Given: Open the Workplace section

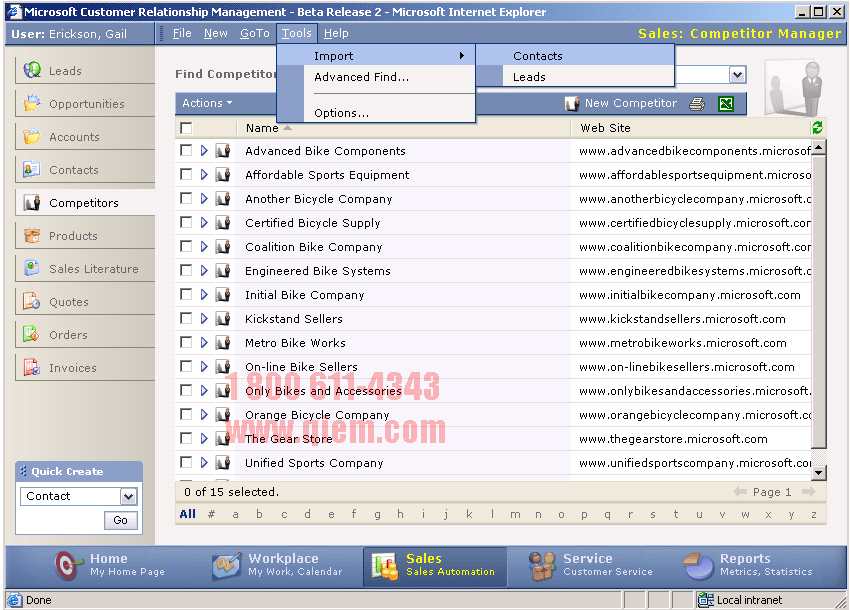Looking at the screenshot, I should 278,565.
